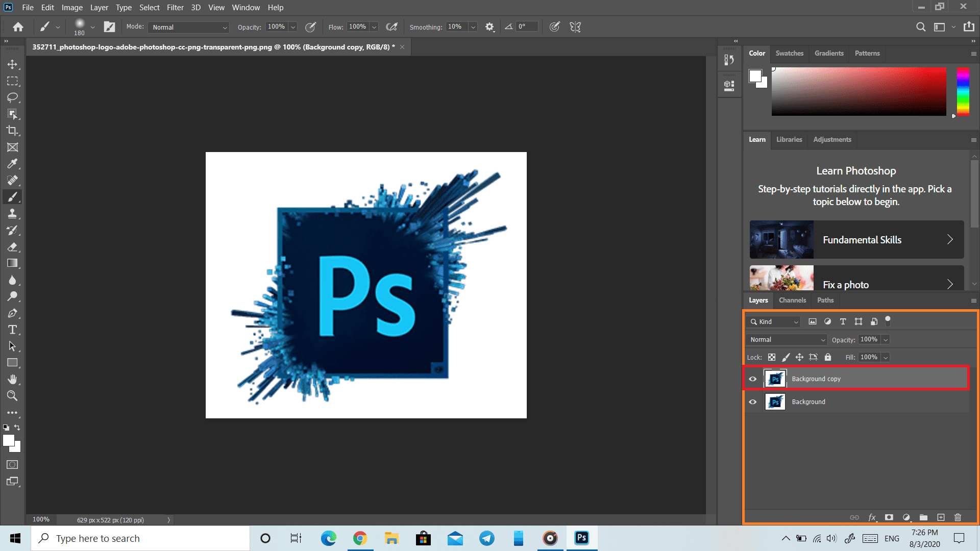Toggle symmetry paint butterfly icon

tap(575, 27)
